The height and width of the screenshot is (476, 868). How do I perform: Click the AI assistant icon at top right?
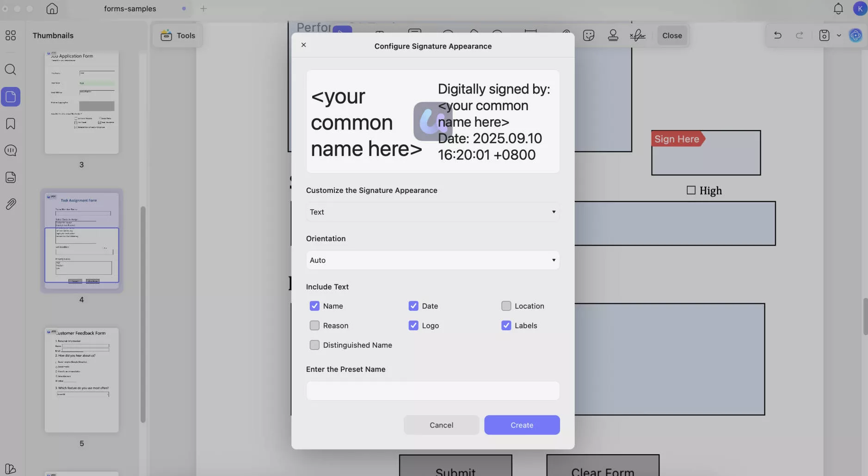[856, 36]
